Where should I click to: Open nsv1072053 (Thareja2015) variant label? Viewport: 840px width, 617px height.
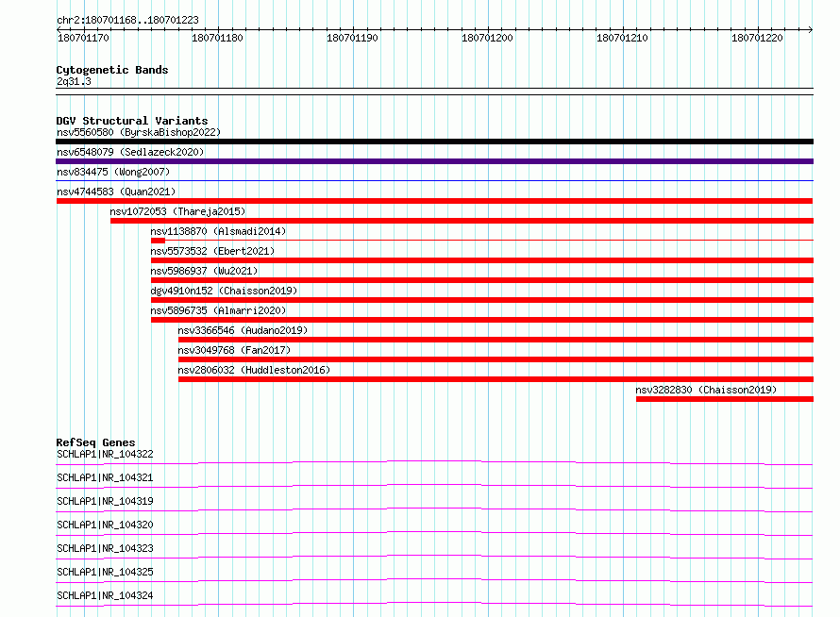pos(177,211)
